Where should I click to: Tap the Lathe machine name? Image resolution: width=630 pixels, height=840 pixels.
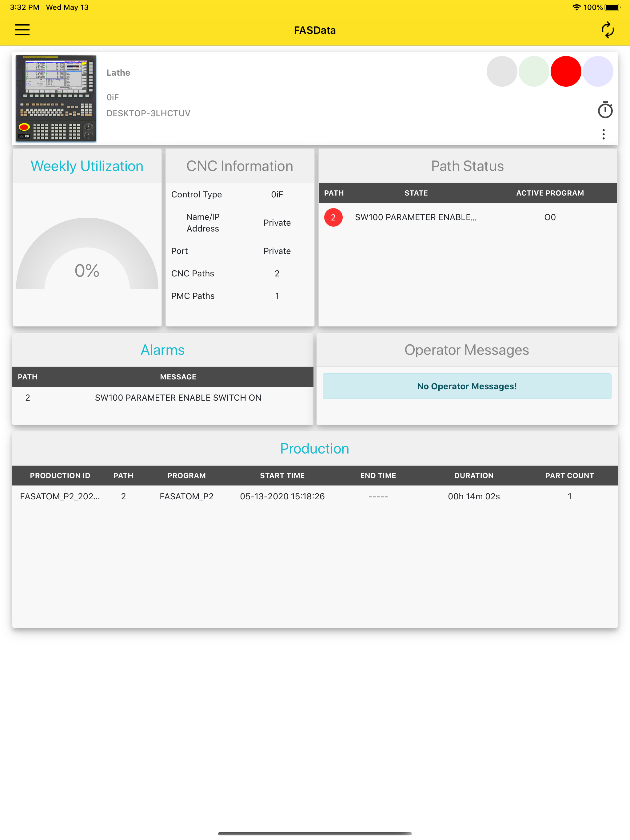coord(118,73)
